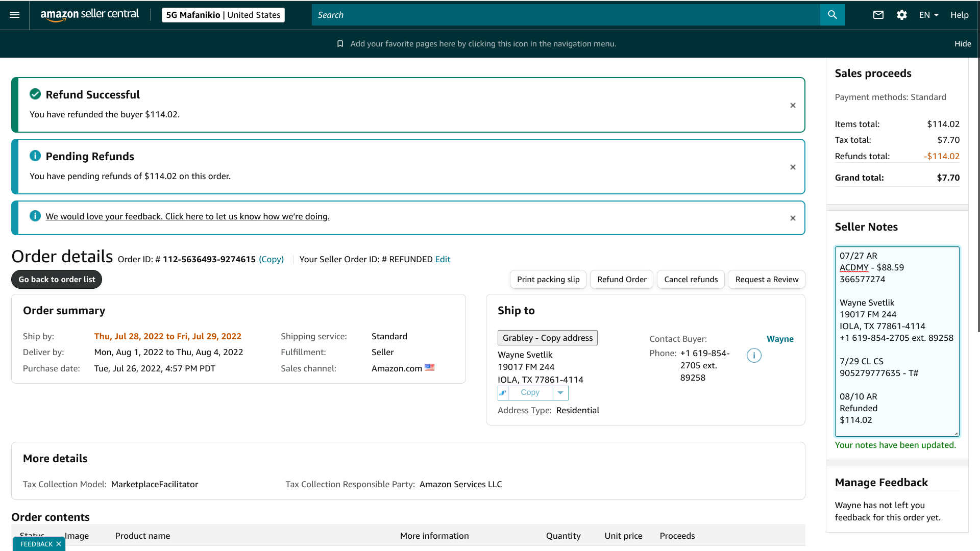Dismiss the feedback request alert

coord(793,218)
